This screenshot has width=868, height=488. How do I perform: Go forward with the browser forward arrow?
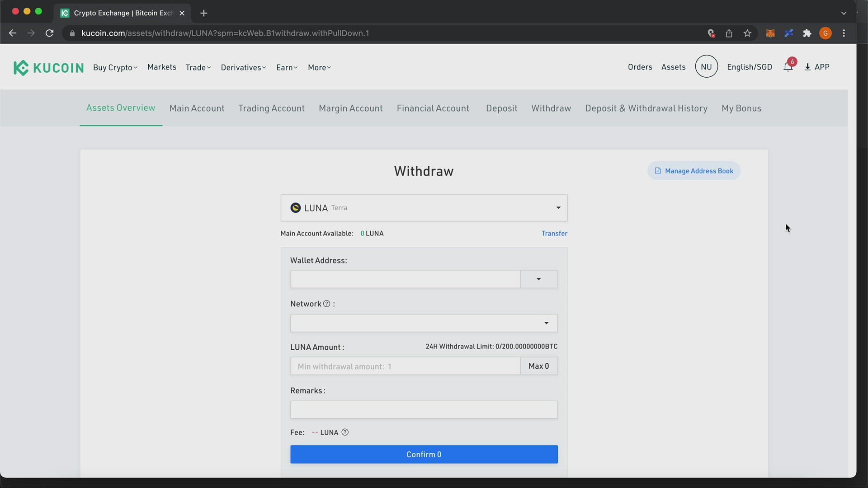[31, 33]
